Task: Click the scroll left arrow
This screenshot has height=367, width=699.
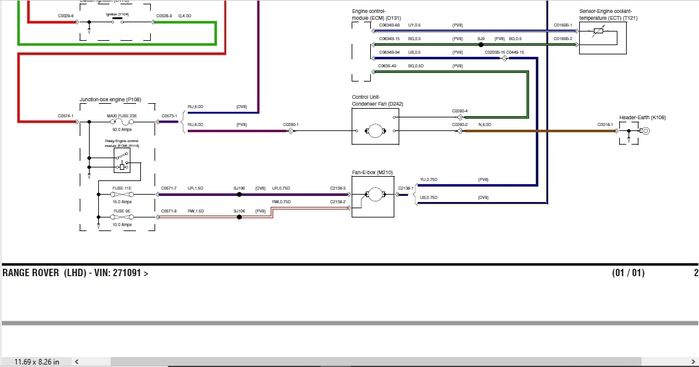Action: pos(77,362)
